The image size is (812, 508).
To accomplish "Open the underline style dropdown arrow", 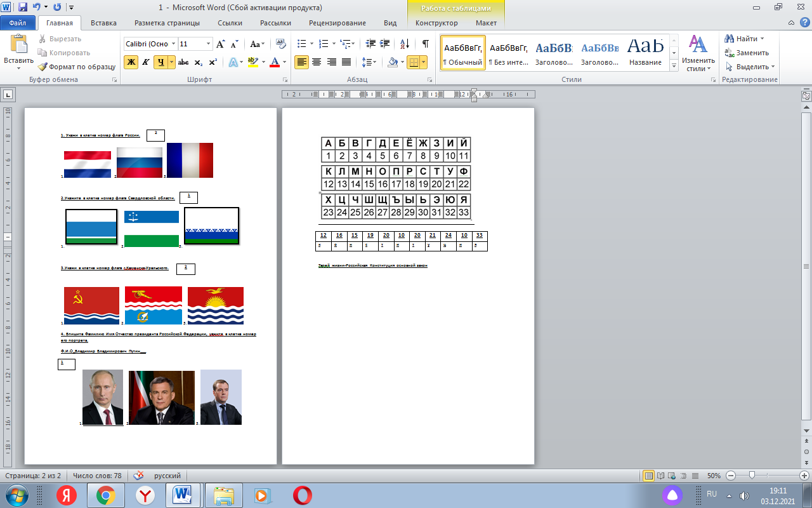I will pos(172,62).
